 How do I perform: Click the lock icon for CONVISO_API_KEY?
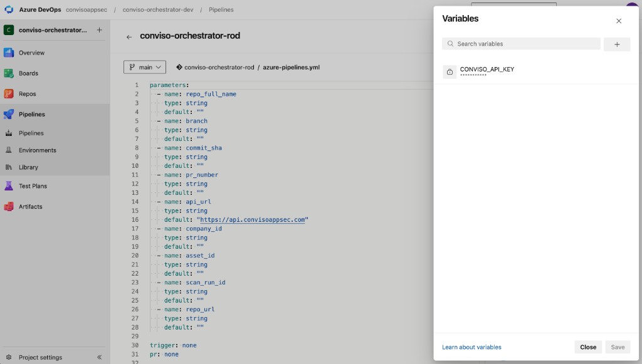[x=450, y=71]
